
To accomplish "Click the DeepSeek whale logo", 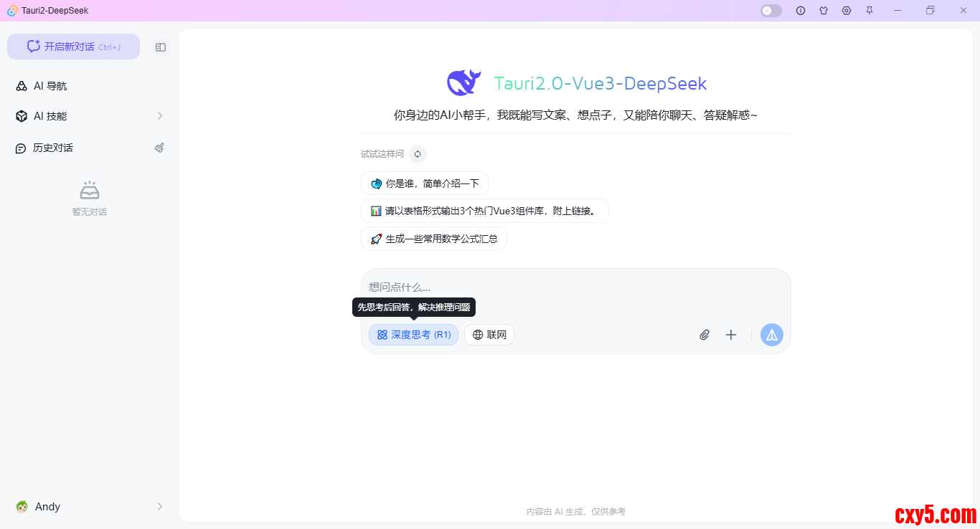I will click(463, 83).
